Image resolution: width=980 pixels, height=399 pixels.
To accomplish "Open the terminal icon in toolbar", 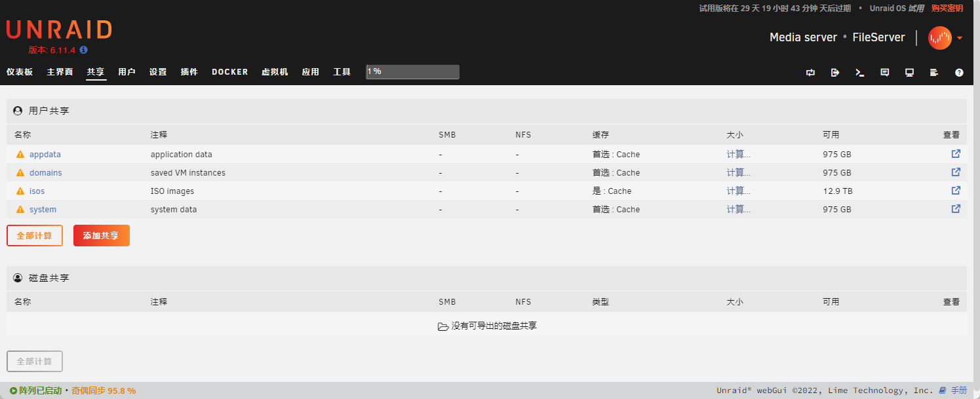I will click(x=860, y=73).
